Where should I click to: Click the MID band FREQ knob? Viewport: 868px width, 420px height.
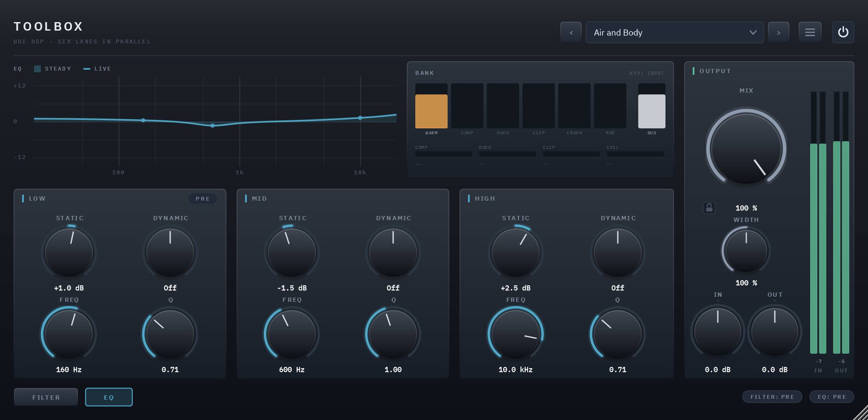coord(292,334)
